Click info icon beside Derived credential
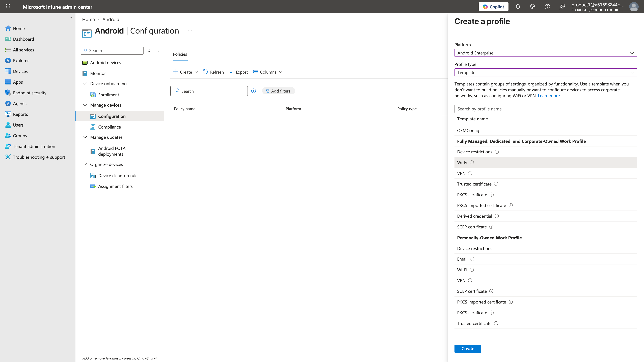 tap(497, 216)
